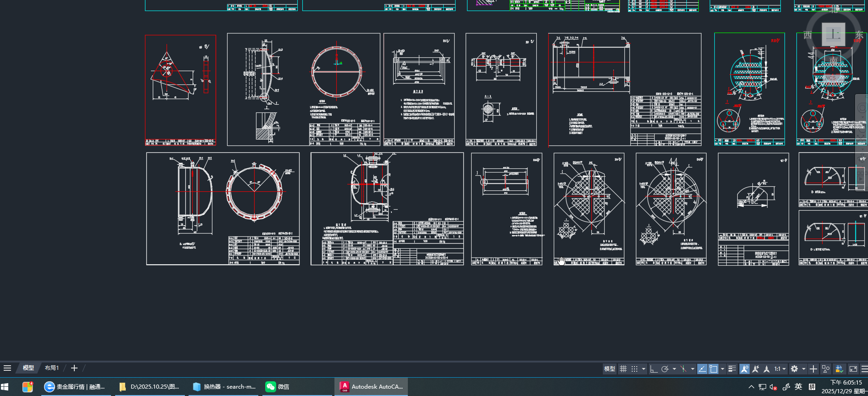
Task: Toggle the drawing grid display
Action: tap(623, 369)
